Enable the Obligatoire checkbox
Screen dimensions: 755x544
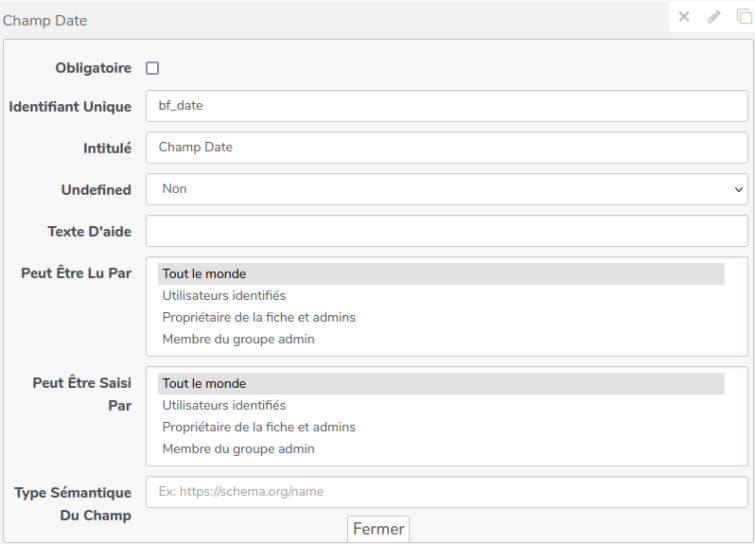[x=152, y=68]
